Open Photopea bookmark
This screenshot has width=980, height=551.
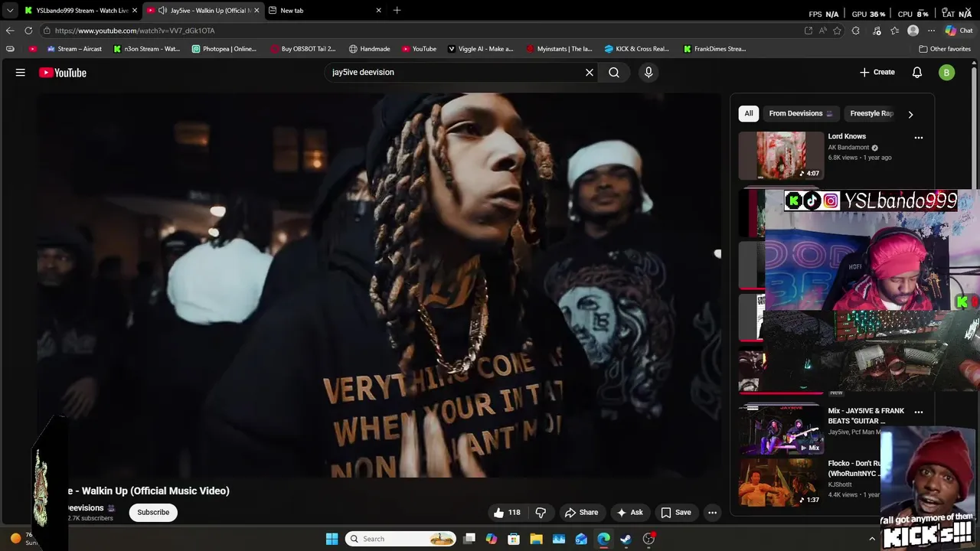(224, 49)
